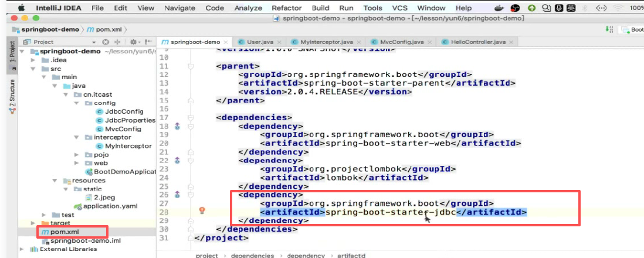
Task: Click the intention light bulb on line 28
Action: point(202,211)
